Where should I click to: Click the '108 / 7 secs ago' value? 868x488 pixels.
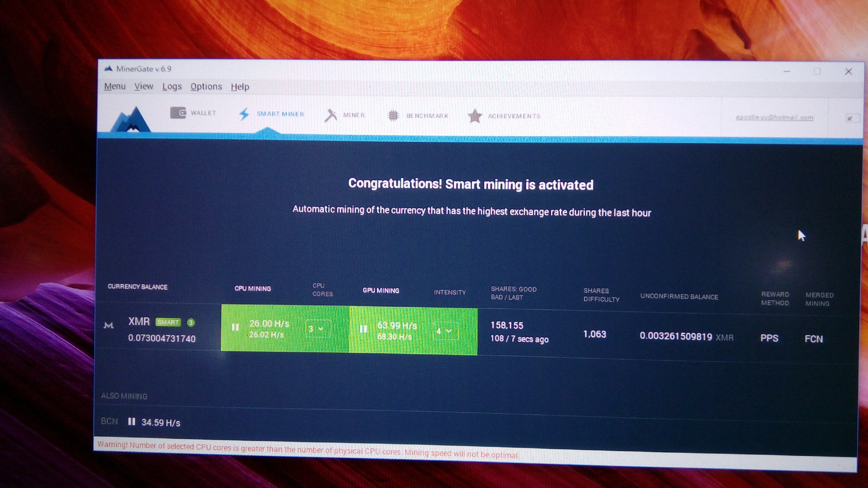pos(519,339)
